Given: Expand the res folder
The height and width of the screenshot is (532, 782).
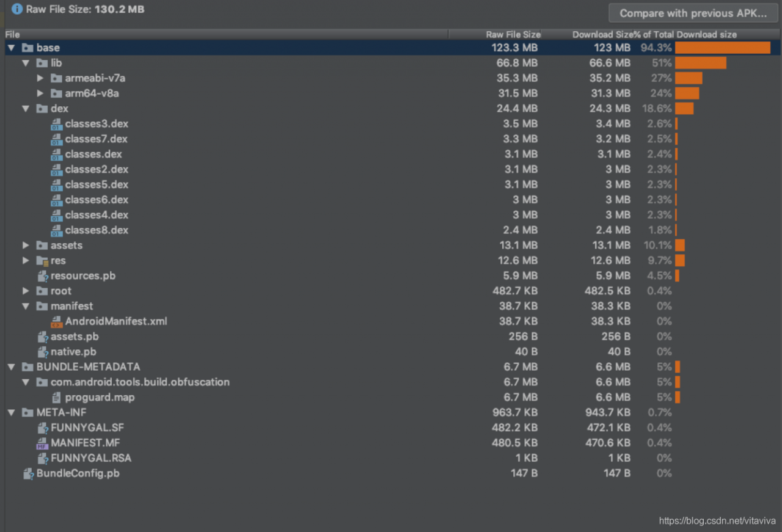Looking at the screenshot, I should tap(26, 261).
